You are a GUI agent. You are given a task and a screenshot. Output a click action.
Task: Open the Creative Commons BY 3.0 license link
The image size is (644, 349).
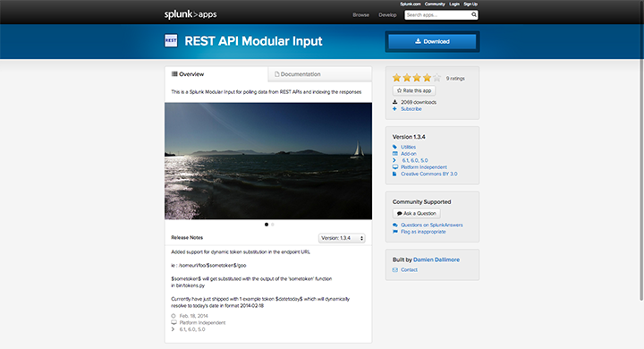pos(429,174)
